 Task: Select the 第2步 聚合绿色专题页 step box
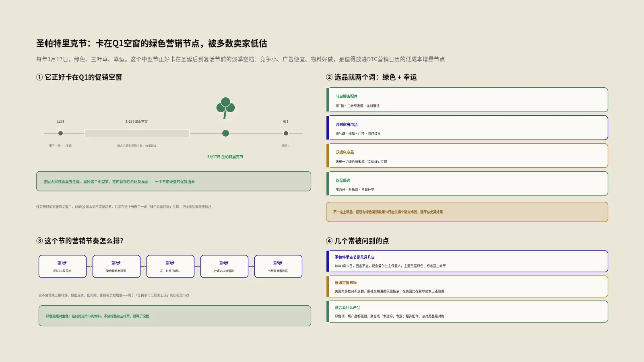pyautogui.click(x=116, y=266)
